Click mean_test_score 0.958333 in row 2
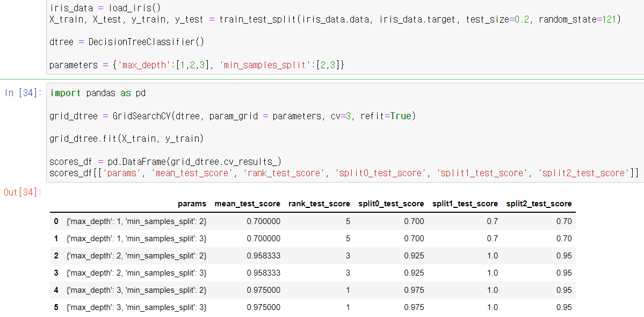Screen dimensions: 644x317 point(264,256)
